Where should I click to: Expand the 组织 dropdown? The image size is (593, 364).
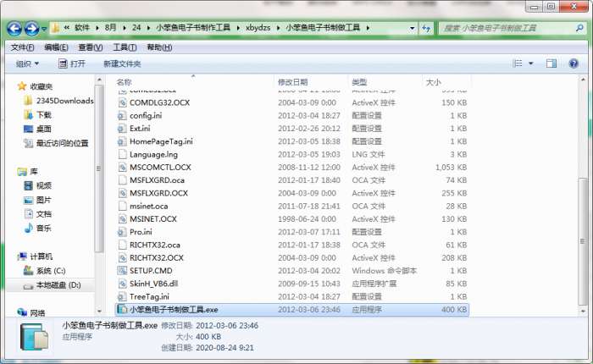point(27,63)
